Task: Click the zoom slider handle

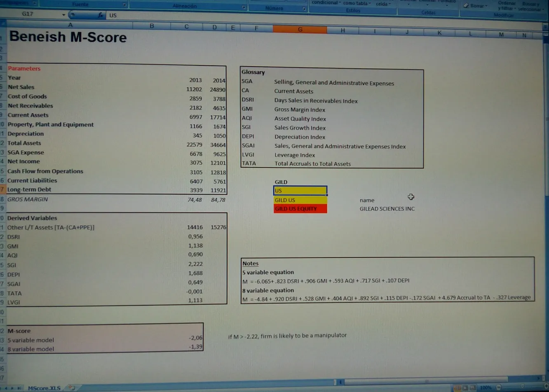Action: point(522,387)
